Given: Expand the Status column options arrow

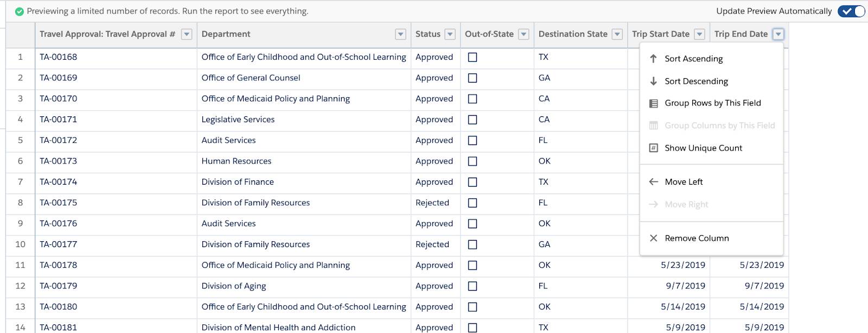Looking at the screenshot, I should pos(450,34).
